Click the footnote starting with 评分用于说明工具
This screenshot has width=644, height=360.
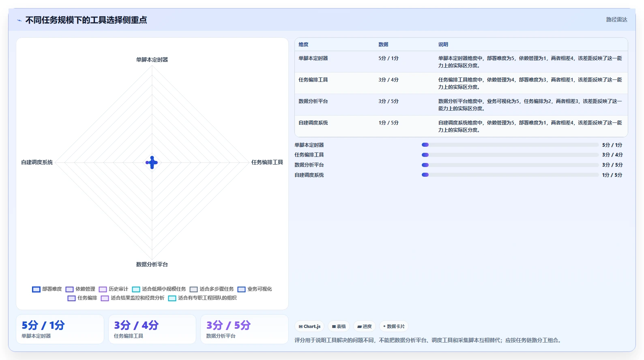[x=429, y=340]
